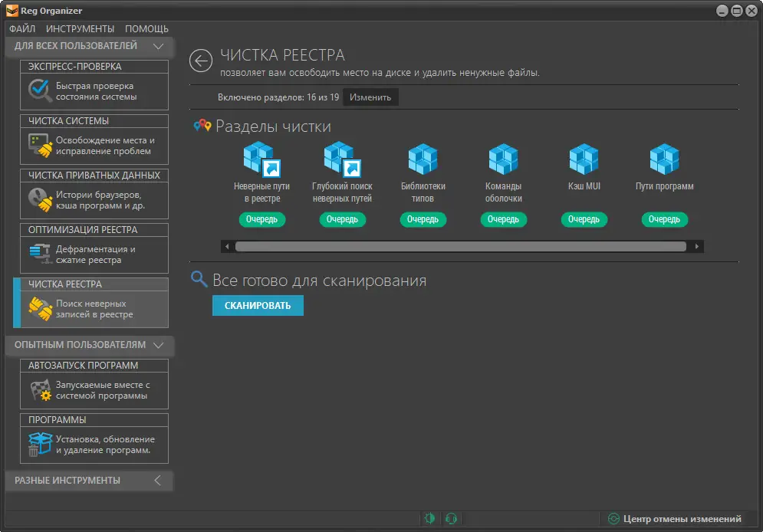Click the Все готово для сканирования heading

coord(319,281)
